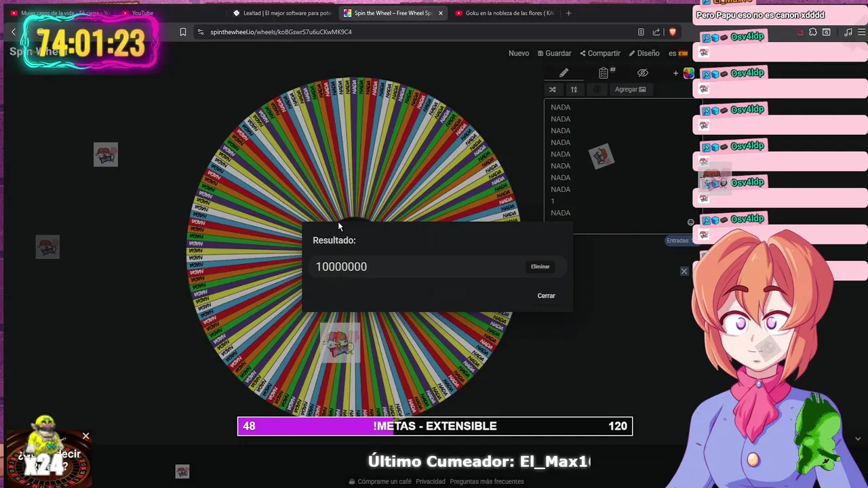Switch to the Lealtad software tab

click(x=281, y=13)
